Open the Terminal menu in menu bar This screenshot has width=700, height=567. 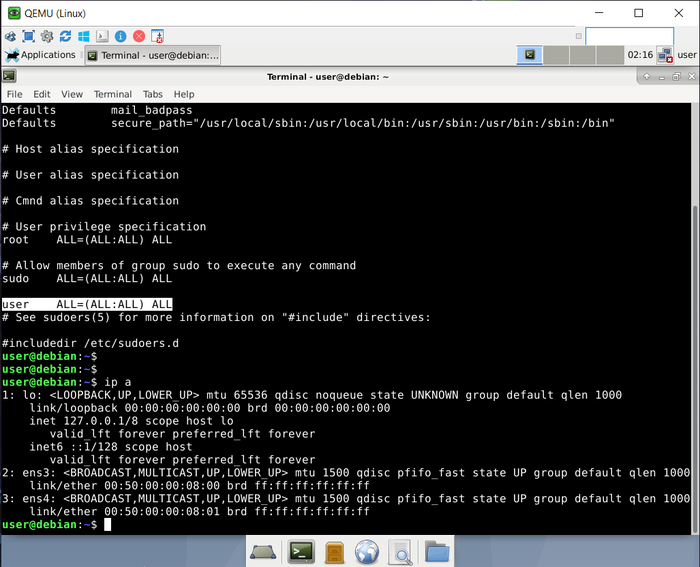112,94
